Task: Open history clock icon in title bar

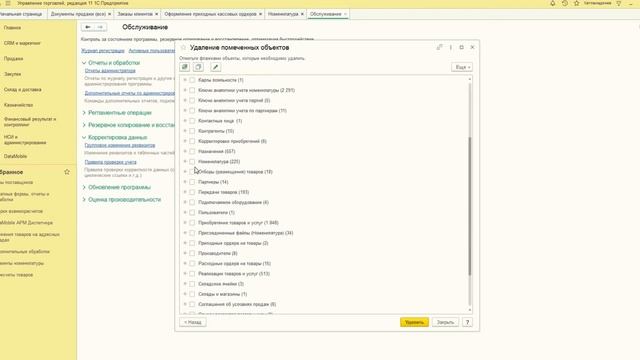Action: (565, 3)
